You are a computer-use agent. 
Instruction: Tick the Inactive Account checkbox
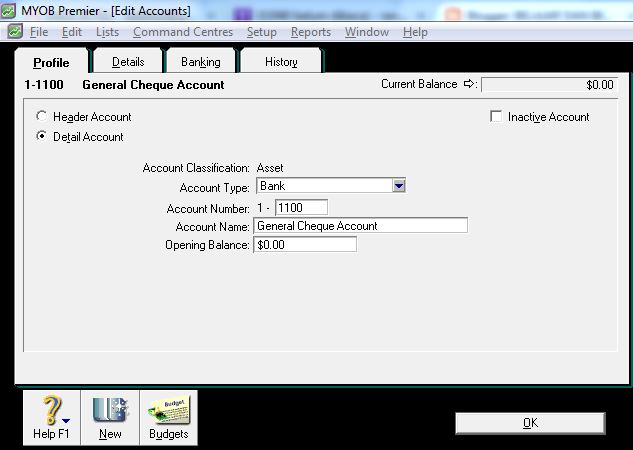496,117
